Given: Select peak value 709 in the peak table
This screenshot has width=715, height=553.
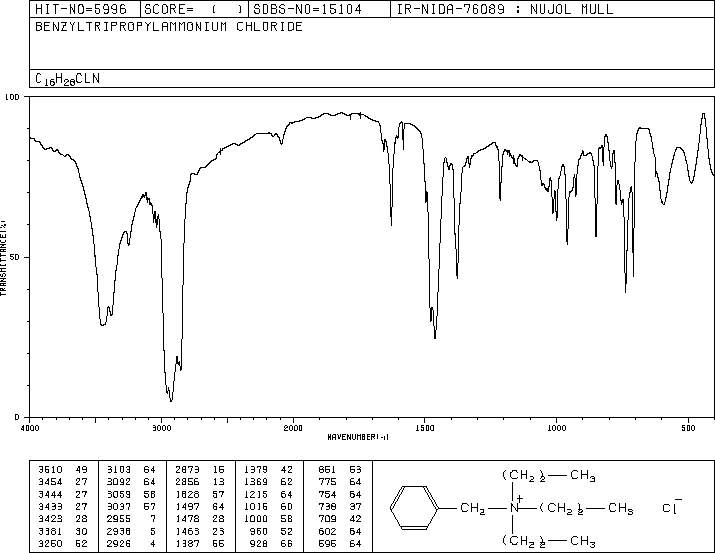Looking at the screenshot, I should pyautogui.click(x=327, y=519).
